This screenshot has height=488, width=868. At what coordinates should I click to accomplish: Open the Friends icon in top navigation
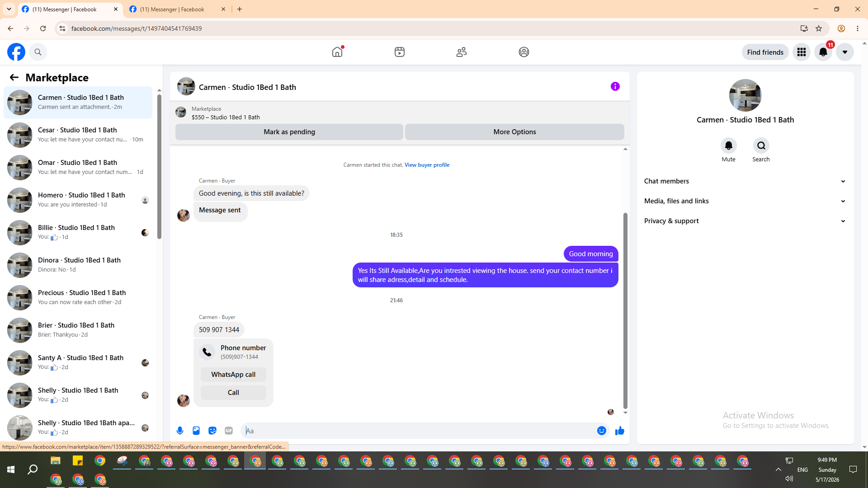point(462,52)
